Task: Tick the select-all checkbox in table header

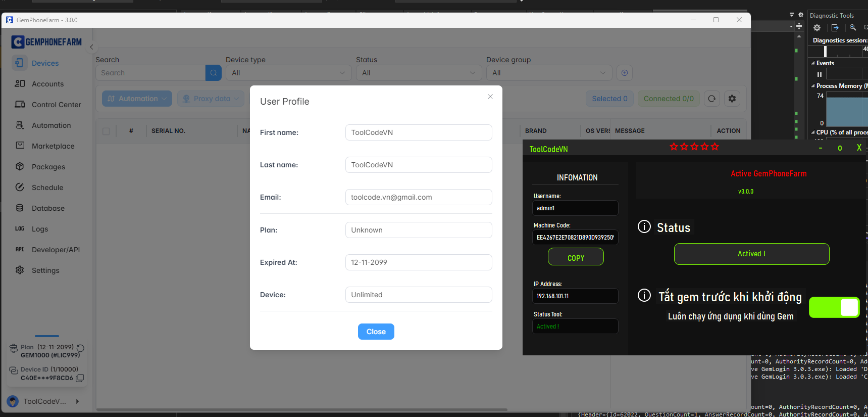Action: click(x=106, y=131)
